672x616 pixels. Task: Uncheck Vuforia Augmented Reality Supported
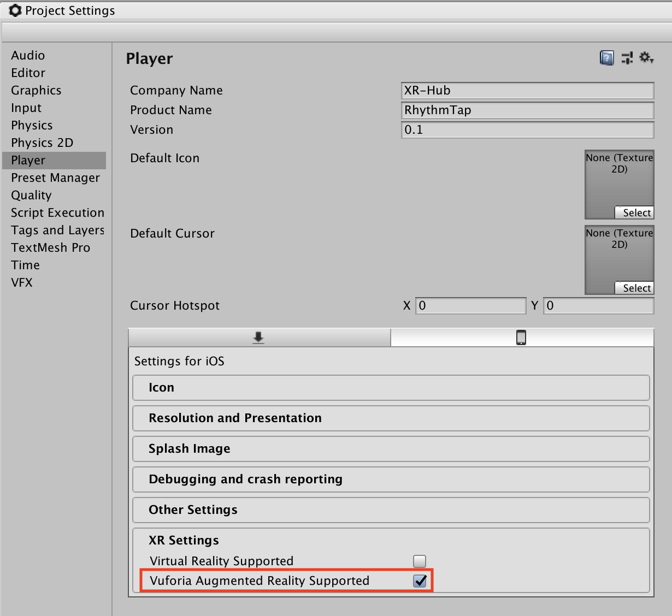point(420,581)
